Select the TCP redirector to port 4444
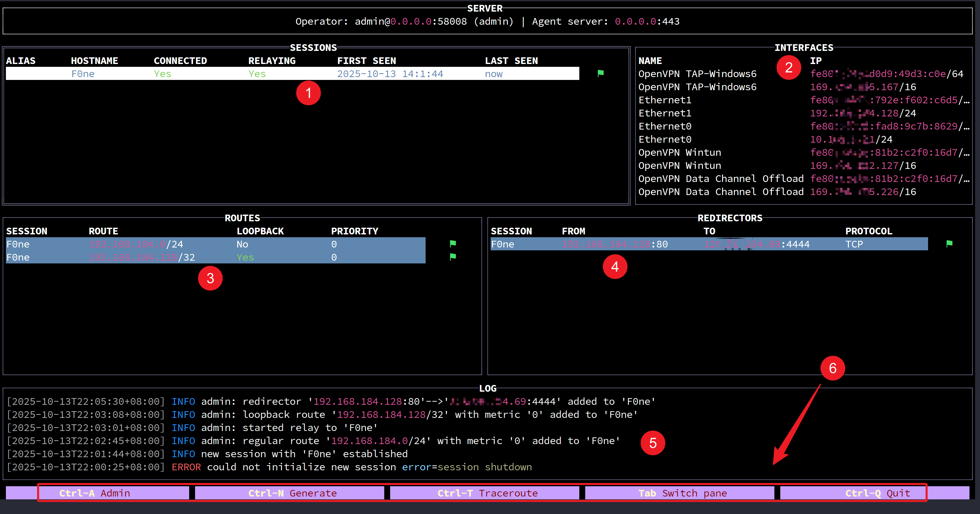Screen dimensions: 980x514 [709, 244]
